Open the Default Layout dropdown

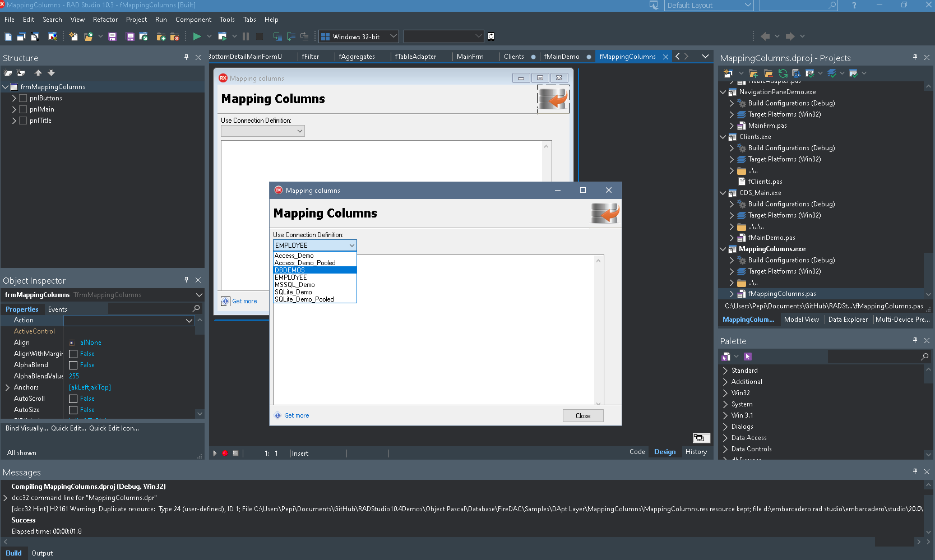(709, 6)
